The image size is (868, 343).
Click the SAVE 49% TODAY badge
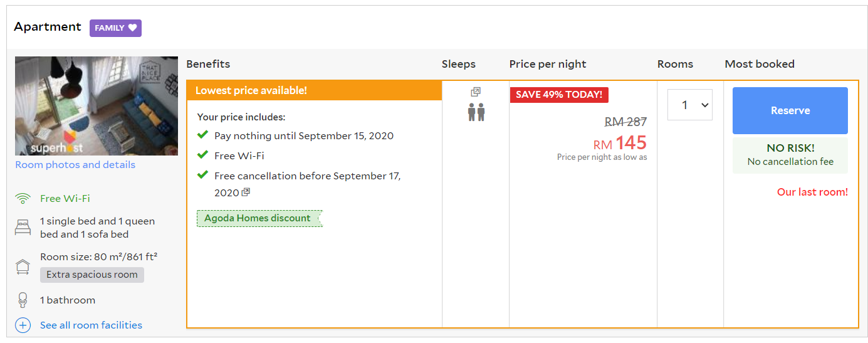559,95
